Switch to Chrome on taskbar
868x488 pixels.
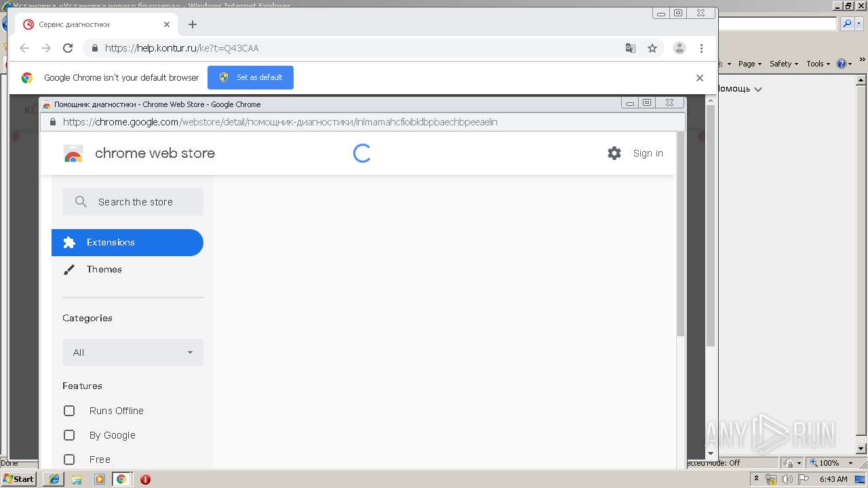pos(121,479)
